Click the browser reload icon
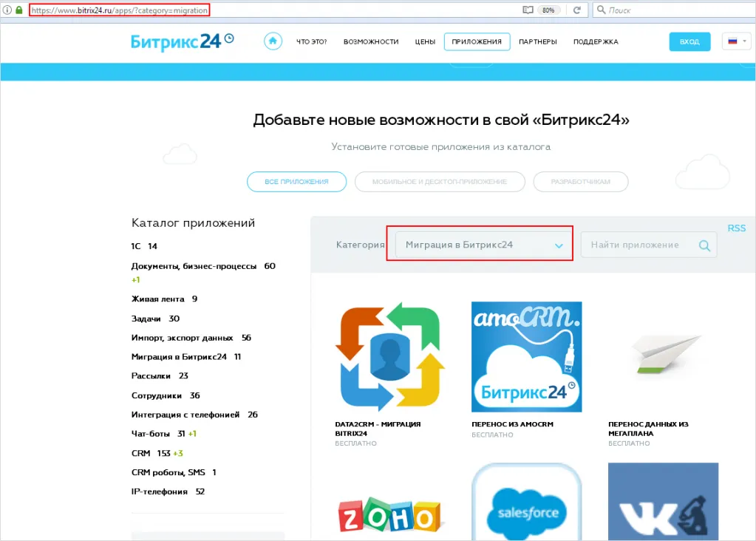Screen dimensions: 756x541 pyautogui.click(x=576, y=10)
